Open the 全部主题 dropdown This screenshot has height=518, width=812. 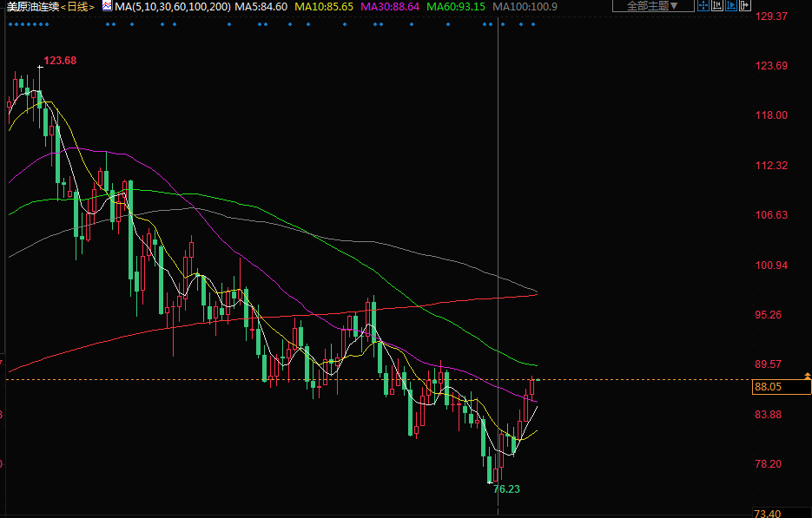[x=653, y=6]
